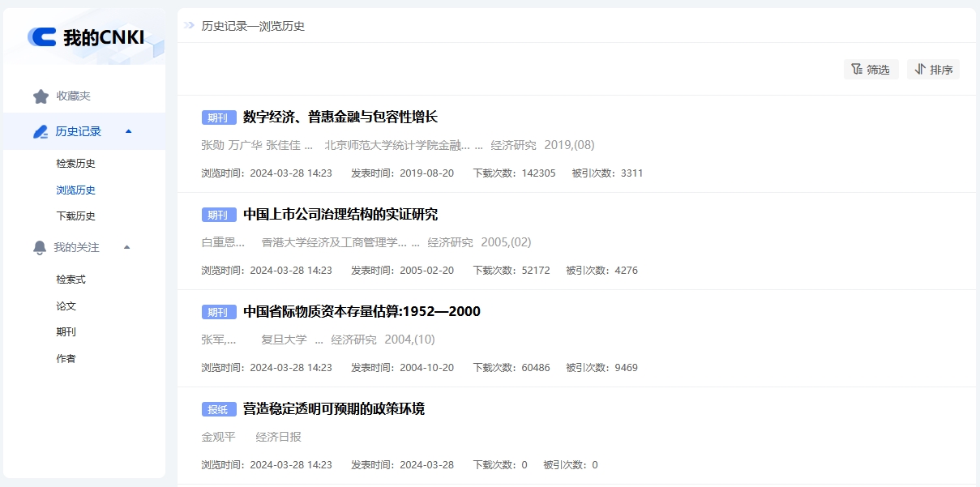The width and height of the screenshot is (980, 487).
Task: Click the bell icon beside 我的关注
Action: coord(40,248)
